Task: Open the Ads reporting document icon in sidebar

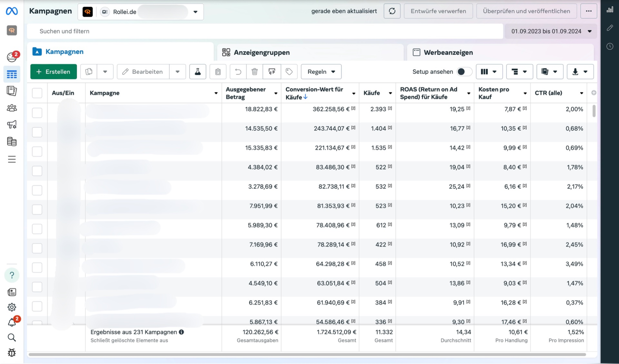Action: point(12,91)
